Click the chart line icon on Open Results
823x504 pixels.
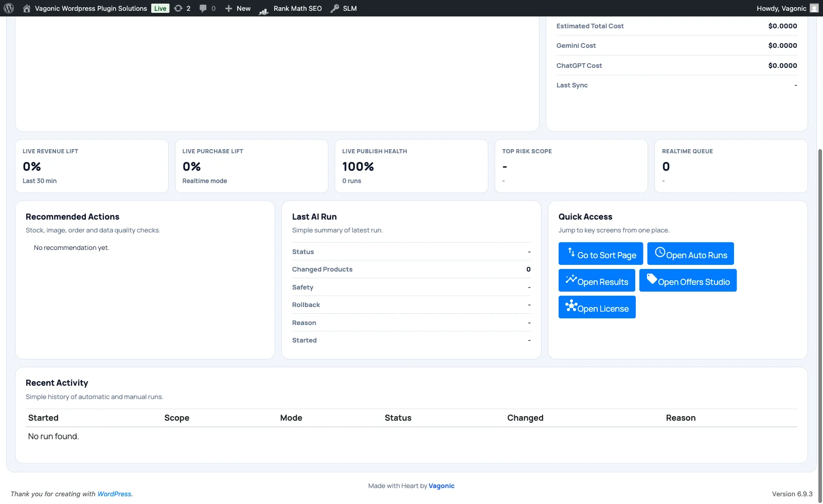coord(571,279)
